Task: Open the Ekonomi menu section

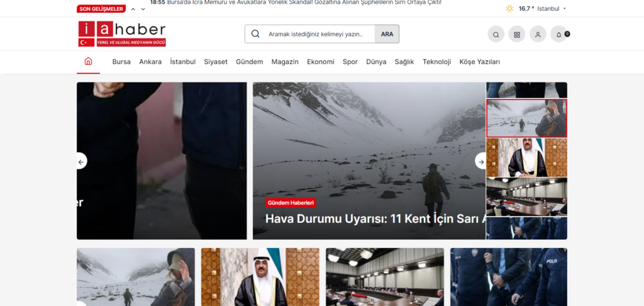Action: pyautogui.click(x=320, y=62)
